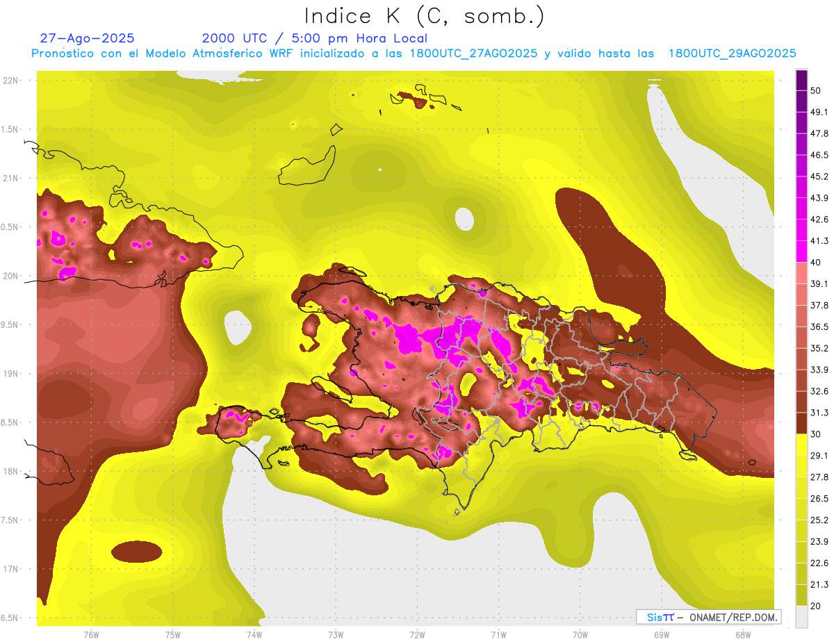This screenshot has width=834, height=644.
Task: Click the ONAMET/REP.DOM. logo box
Action: point(708,617)
